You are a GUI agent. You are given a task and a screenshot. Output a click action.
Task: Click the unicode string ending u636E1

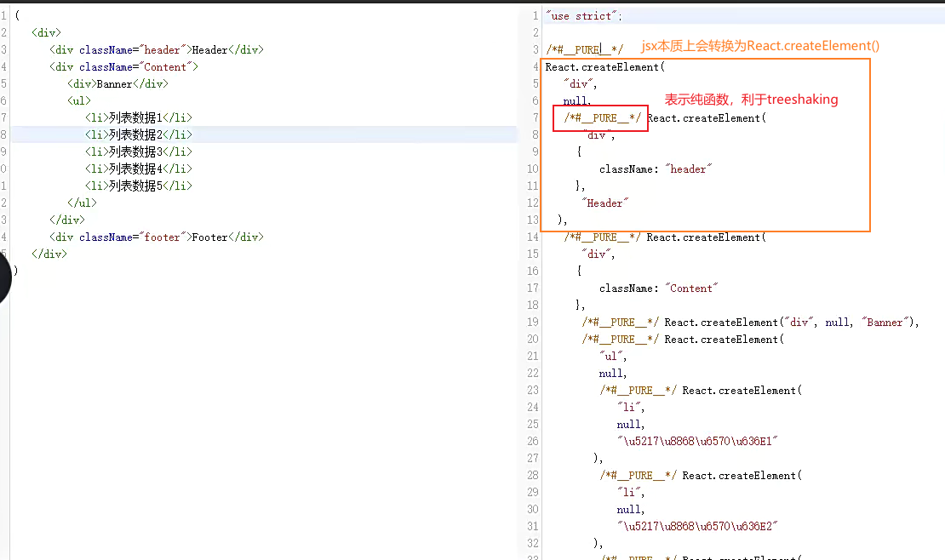coord(697,441)
